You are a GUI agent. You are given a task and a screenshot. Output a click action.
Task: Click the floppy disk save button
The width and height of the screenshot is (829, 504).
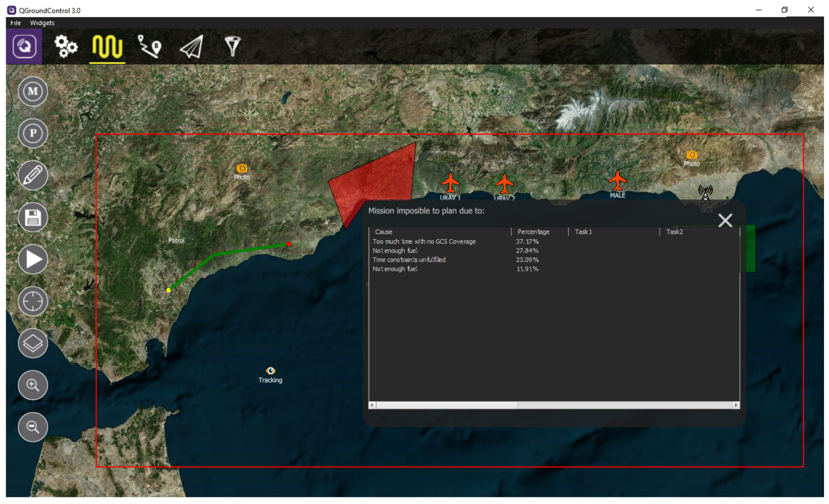coord(33,217)
